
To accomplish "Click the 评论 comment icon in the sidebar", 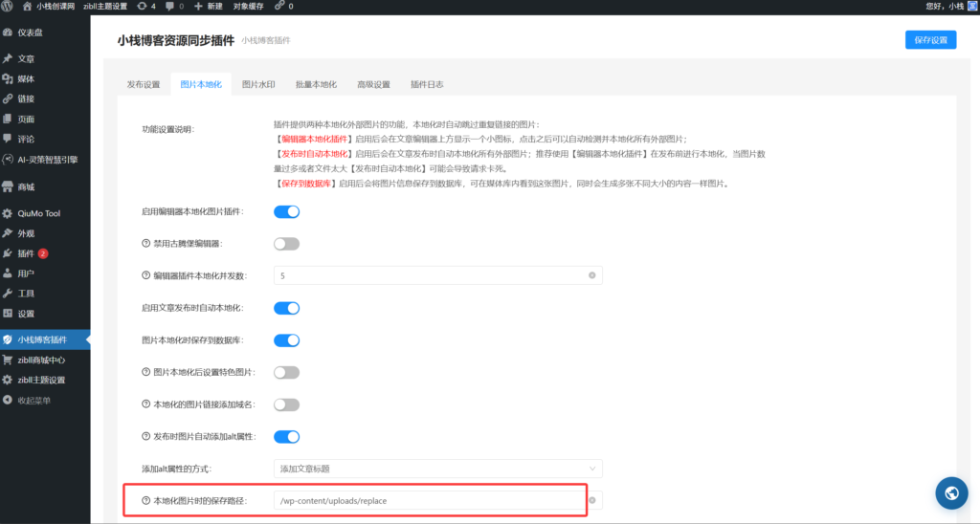I will [8, 139].
